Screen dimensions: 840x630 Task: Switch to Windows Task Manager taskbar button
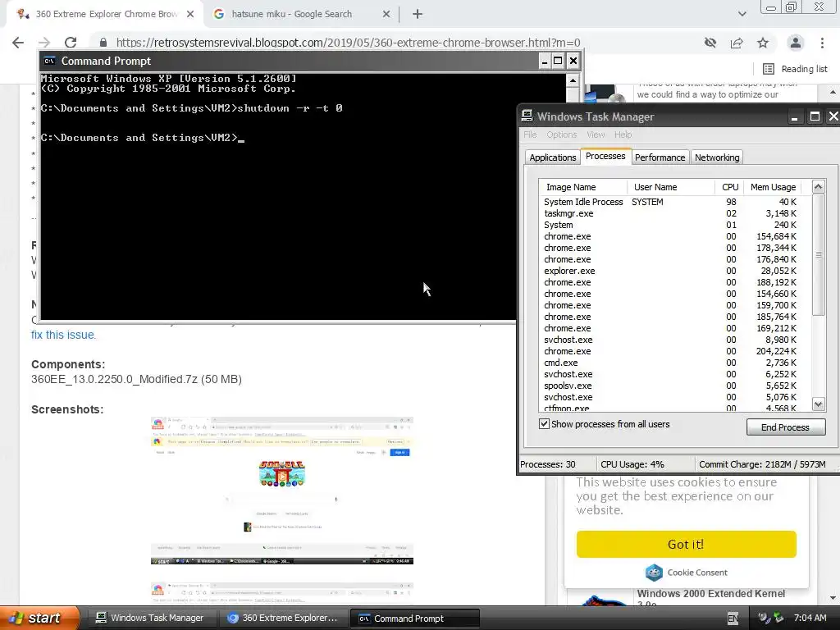click(151, 618)
